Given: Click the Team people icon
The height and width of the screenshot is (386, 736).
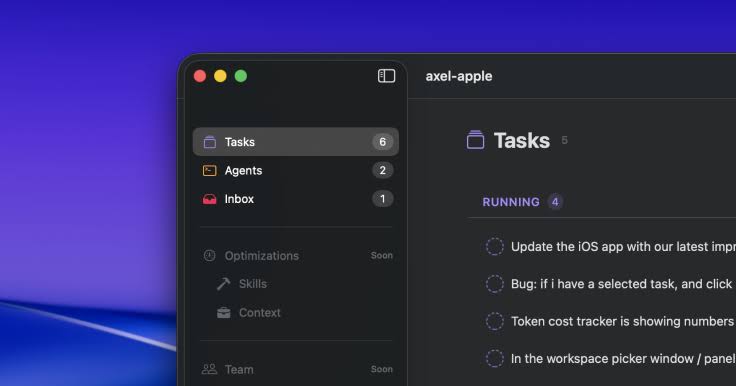Looking at the screenshot, I should [x=209, y=369].
